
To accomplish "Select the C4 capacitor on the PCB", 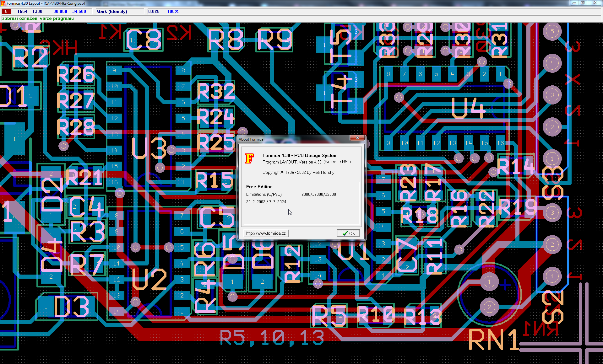I will click(x=86, y=206).
